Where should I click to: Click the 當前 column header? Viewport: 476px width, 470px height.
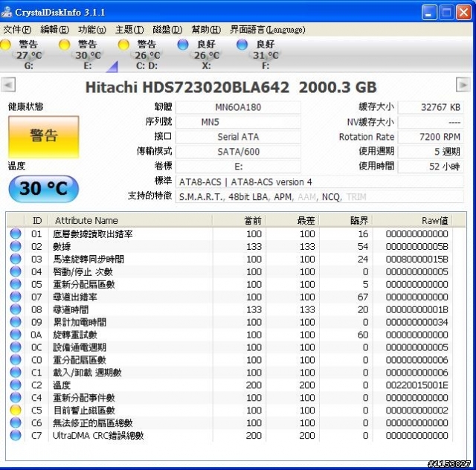pyautogui.click(x=239, y=220)
